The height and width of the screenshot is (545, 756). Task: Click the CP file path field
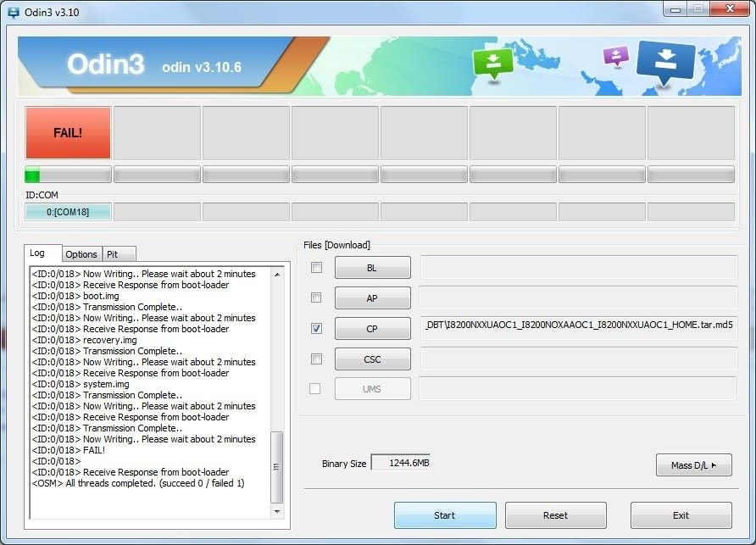(x=579, y=328)
